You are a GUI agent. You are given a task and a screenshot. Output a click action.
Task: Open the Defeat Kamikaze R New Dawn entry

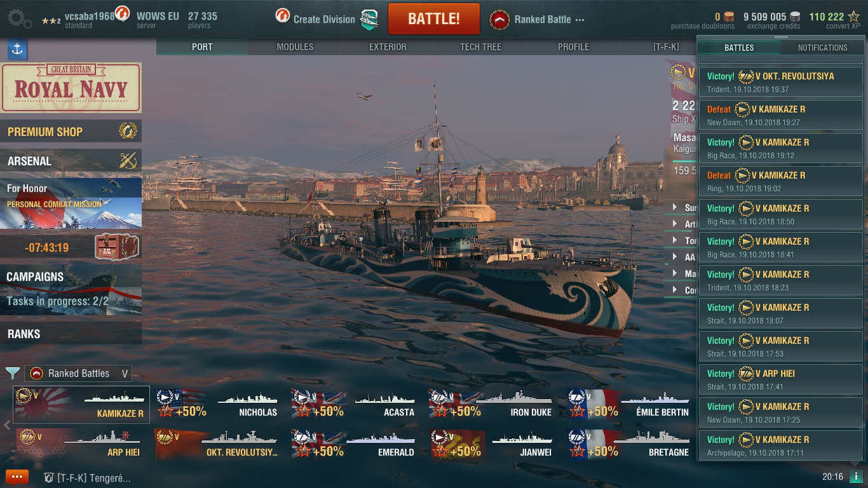click(x=780, y=115)
